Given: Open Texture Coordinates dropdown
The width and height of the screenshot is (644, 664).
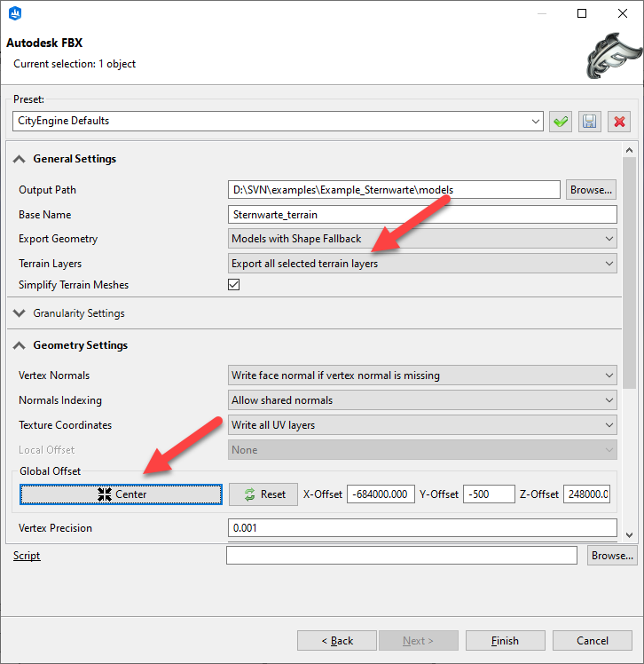Looking at the screenshot, I should click(x=422, y=425).
